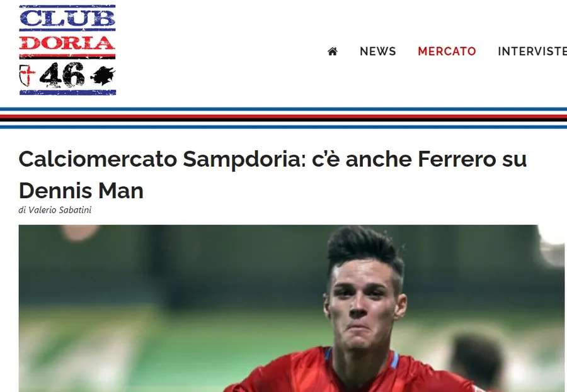Screen dimensions: 567x392
Task: Click the number 46 in the logo
Action: (x=62, y=75)
